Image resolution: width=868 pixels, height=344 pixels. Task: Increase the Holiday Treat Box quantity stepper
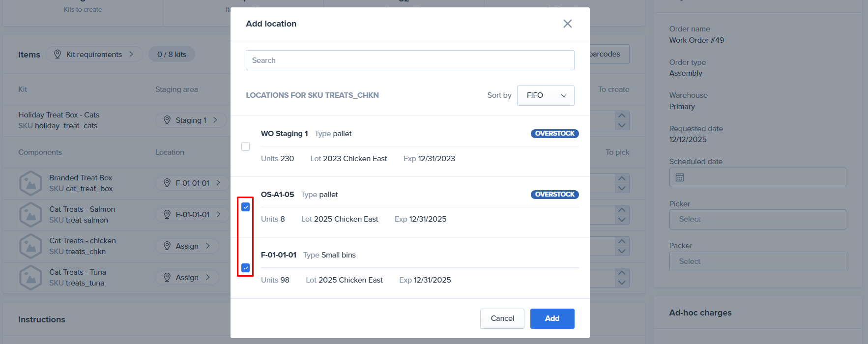(622, 116)
